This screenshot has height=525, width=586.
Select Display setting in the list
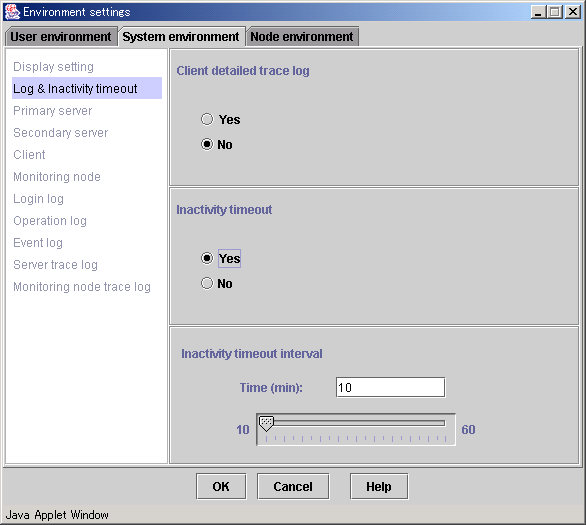click(x=53, y=67)
